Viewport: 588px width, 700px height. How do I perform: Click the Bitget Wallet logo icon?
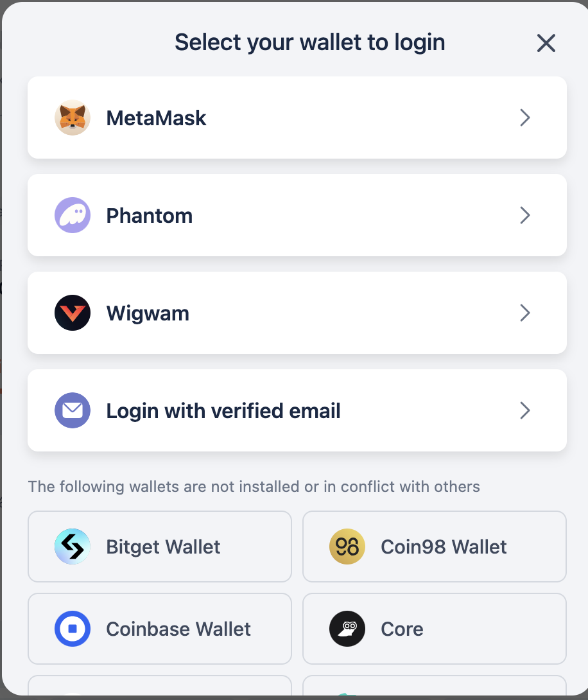pyautogui.click(x=73, y=547)
